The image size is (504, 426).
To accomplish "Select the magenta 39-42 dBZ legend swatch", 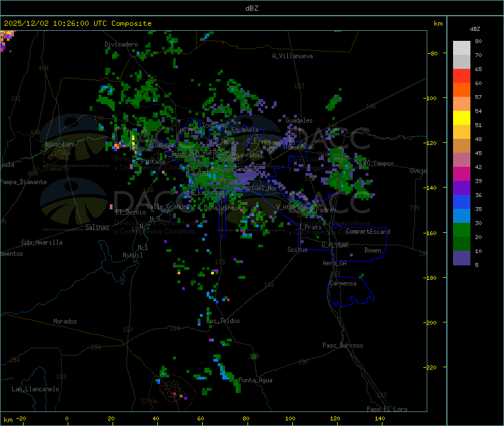I will (x=461, y=174).
